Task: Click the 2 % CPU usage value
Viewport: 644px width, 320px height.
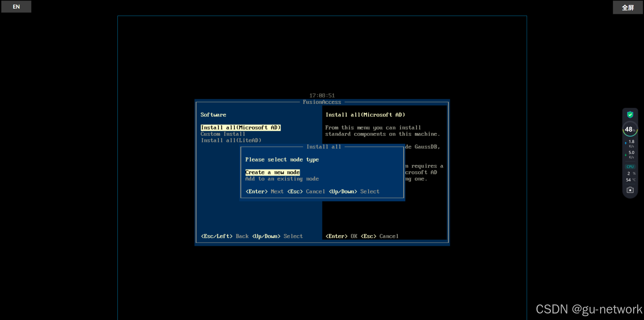Action: (631, 174)
